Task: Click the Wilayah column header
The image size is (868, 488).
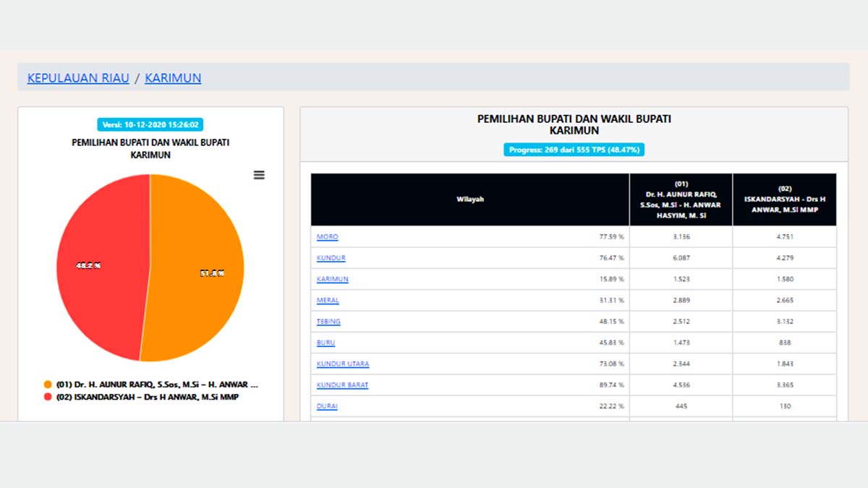Action: click(x=470, y=200)
